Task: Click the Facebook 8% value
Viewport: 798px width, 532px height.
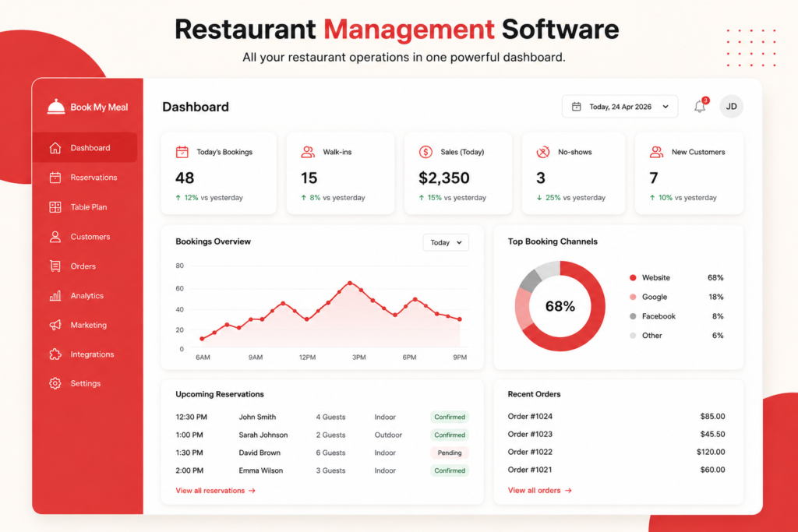Action: (718, 316)
